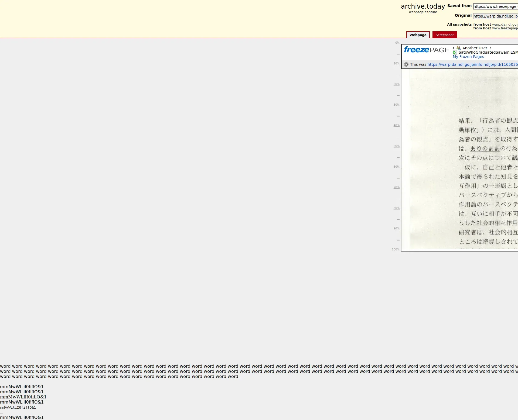Select the Webpage tab

418,35
